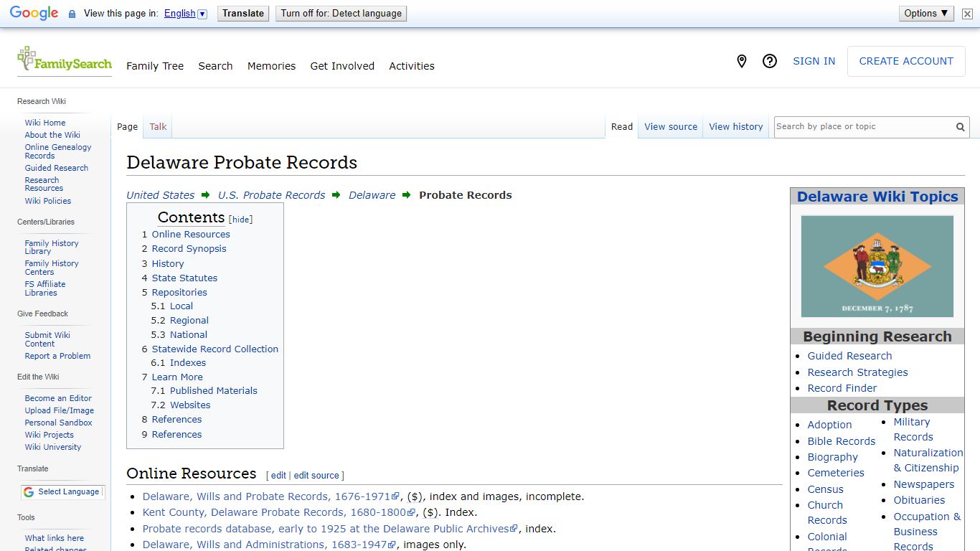
Task: Open the Activities menu
Action: coord(412,66)
